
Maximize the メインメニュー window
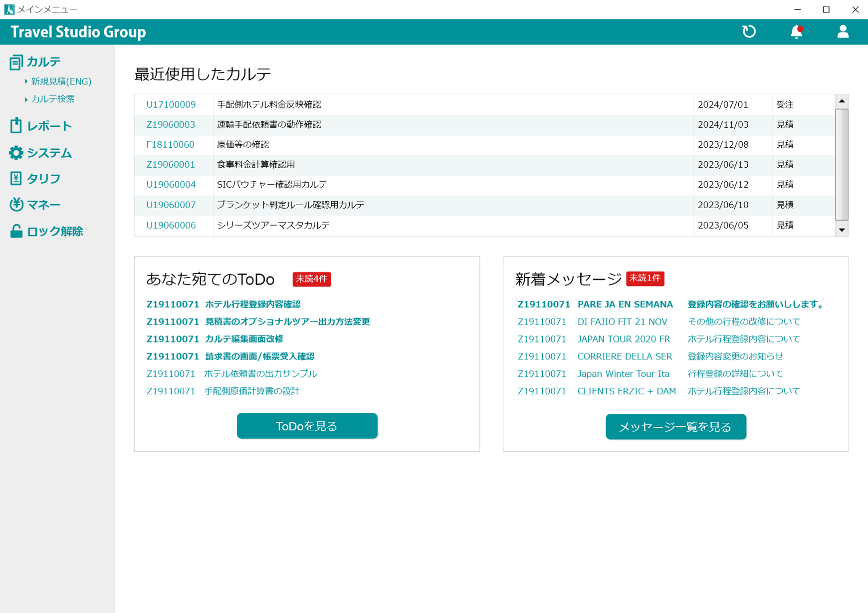(x=826, y=9)
